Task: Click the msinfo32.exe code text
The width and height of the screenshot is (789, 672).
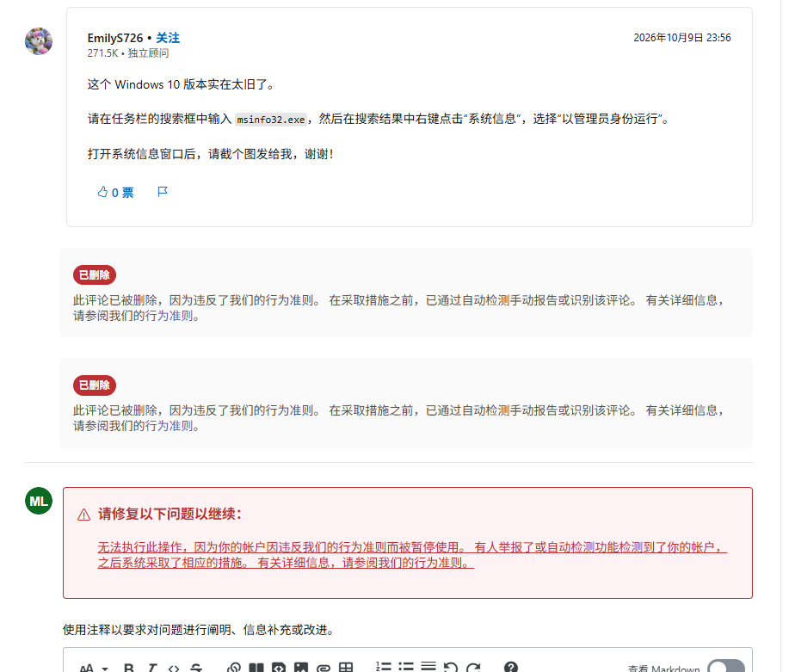Action: (x=271, y=120)
